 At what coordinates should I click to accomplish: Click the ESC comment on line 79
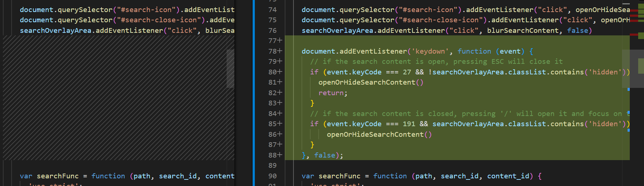click(437, 62)
